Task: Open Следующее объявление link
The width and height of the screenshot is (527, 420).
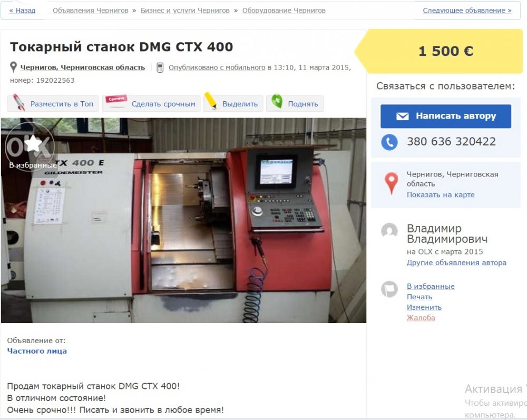Action: pos(467,11)
